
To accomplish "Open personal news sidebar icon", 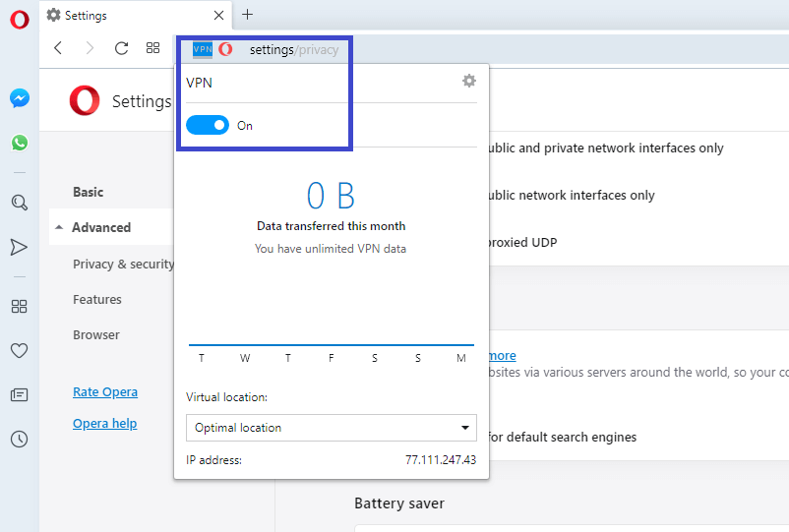I will 19,394.
